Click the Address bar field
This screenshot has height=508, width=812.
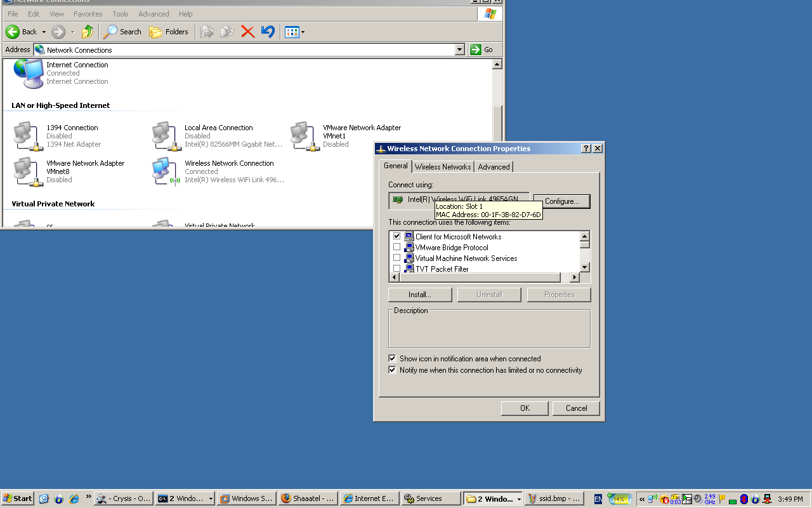[250, 50]
